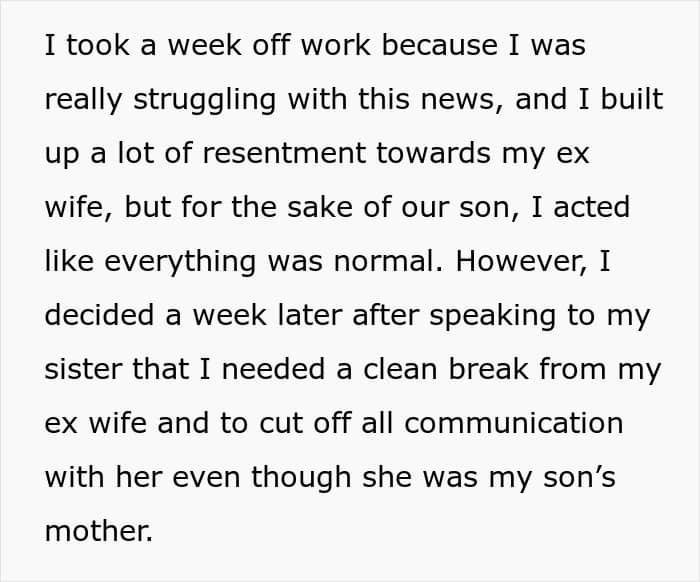
Task: Click the final word "mother"
Action: tap(96, 531)
